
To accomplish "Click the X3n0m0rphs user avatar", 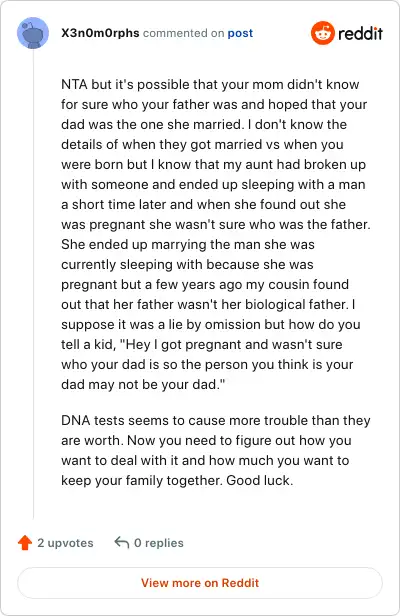I will click(x=33, y=33).
